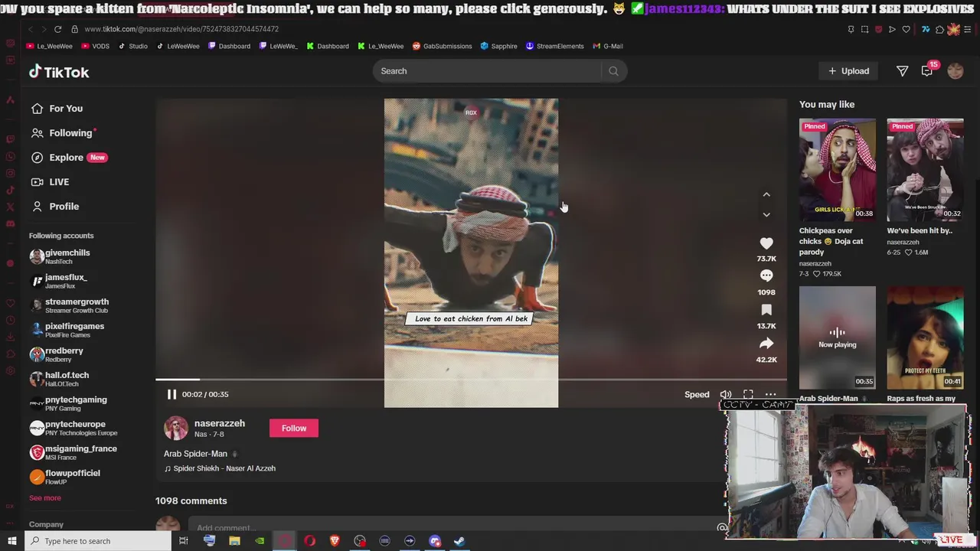The image size is (980, 551).
Task: Open Brave browser from taskbar
Action: (x=335, y=541)
